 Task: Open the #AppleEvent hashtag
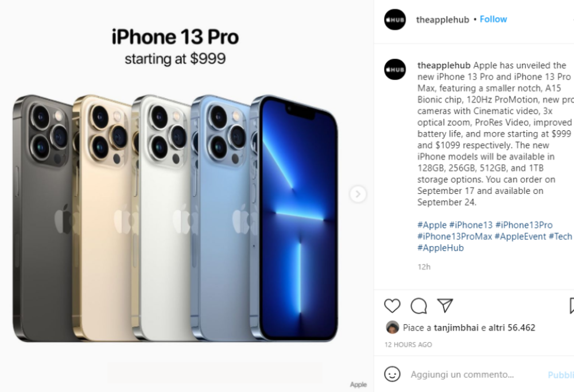click(x=520, y=236)
